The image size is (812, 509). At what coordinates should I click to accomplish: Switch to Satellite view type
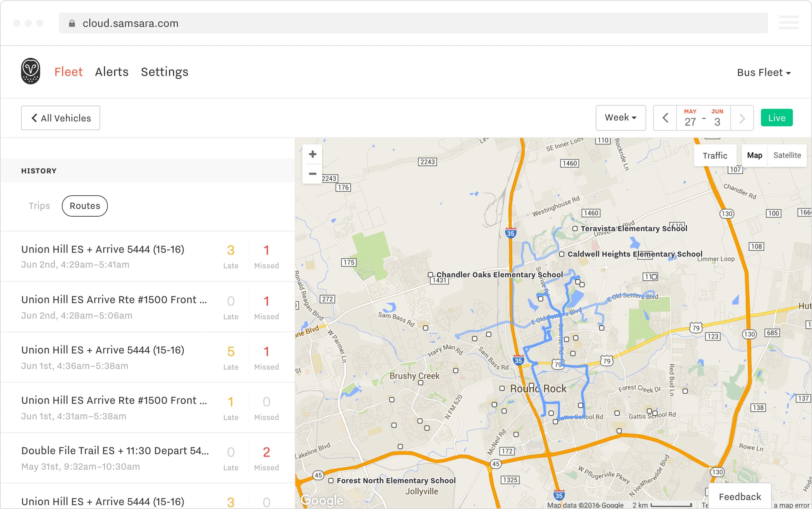787,155
